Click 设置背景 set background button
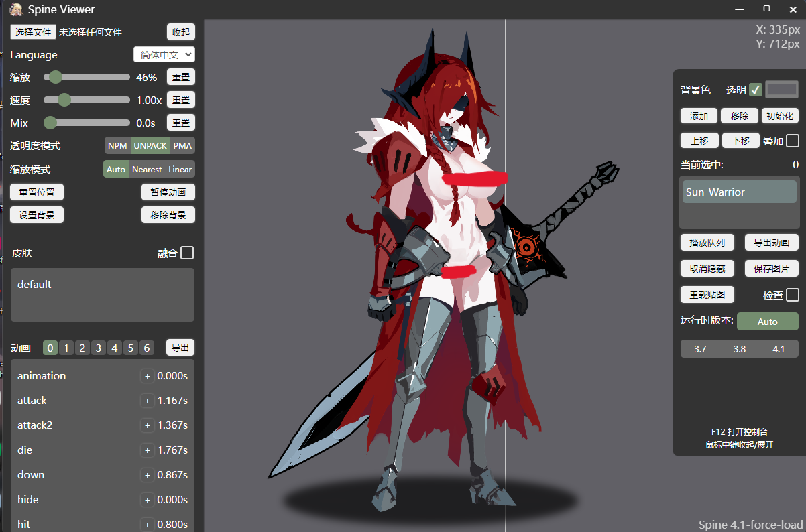The width and height of the screenshot is (806, 532). (x=37, y=215)
